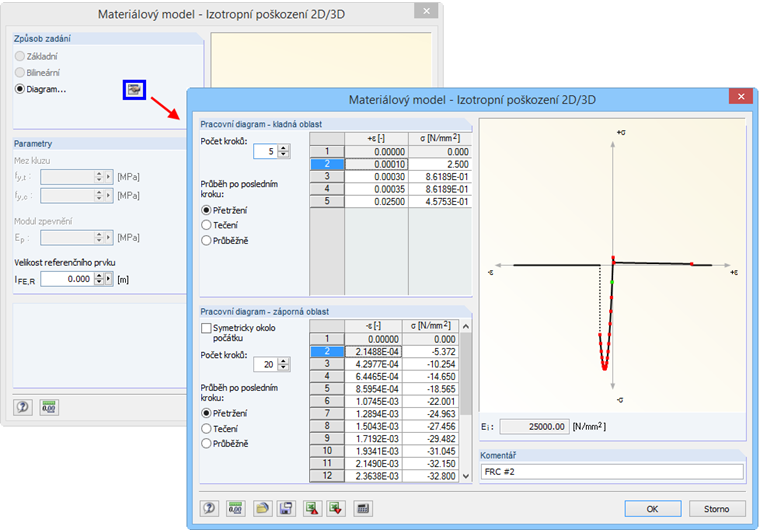Click scroll up arrow of negative table

pos(466,327)
